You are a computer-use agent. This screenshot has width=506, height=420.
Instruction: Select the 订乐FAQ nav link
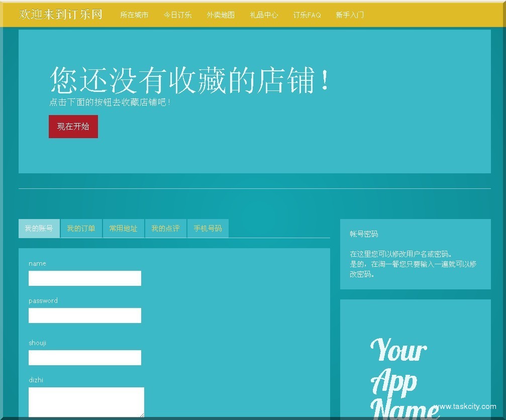307,15
